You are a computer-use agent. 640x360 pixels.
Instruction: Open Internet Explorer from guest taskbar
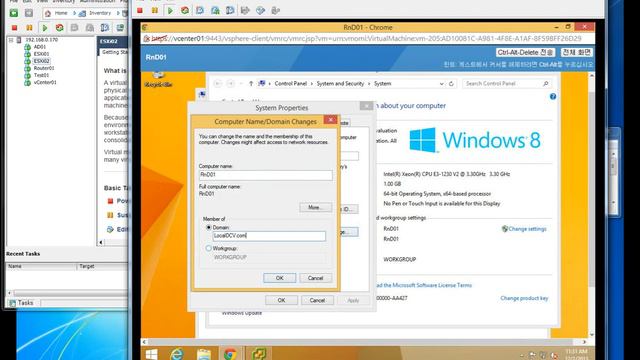coord(177,354)
